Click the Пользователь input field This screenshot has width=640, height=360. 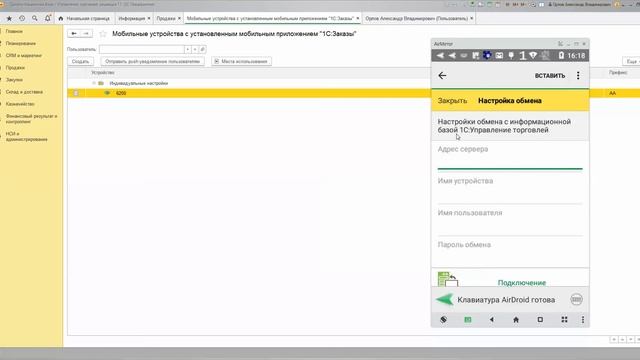(x=142, y=49)
